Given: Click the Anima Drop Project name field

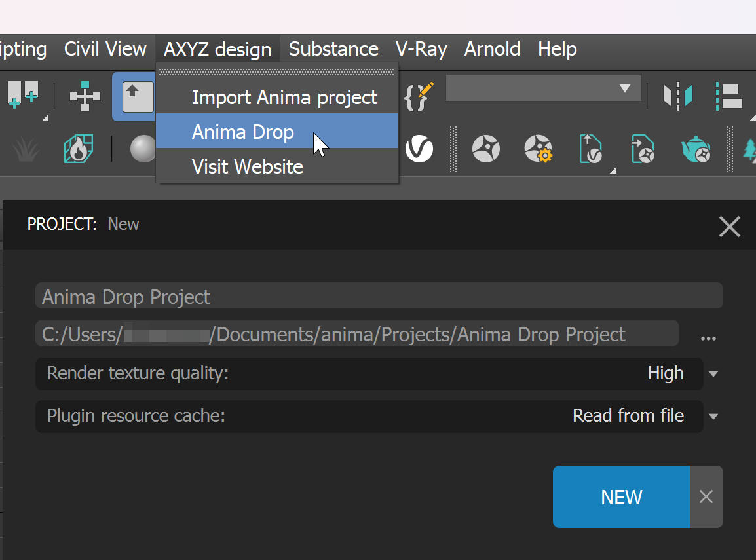Looking at the screenshot, I should click(379, 295).
